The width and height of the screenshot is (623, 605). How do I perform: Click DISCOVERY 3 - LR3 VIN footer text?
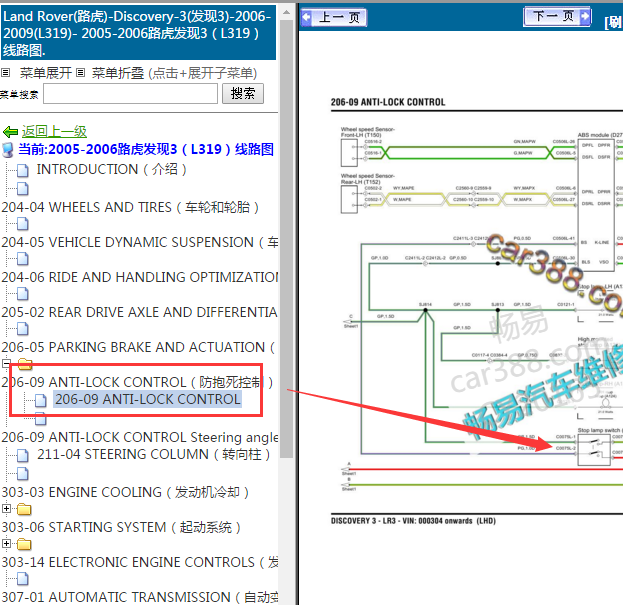pos(413,521)
